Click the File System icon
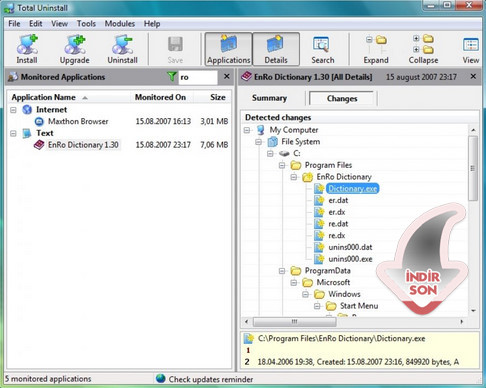486x388 pixels. 273,142
